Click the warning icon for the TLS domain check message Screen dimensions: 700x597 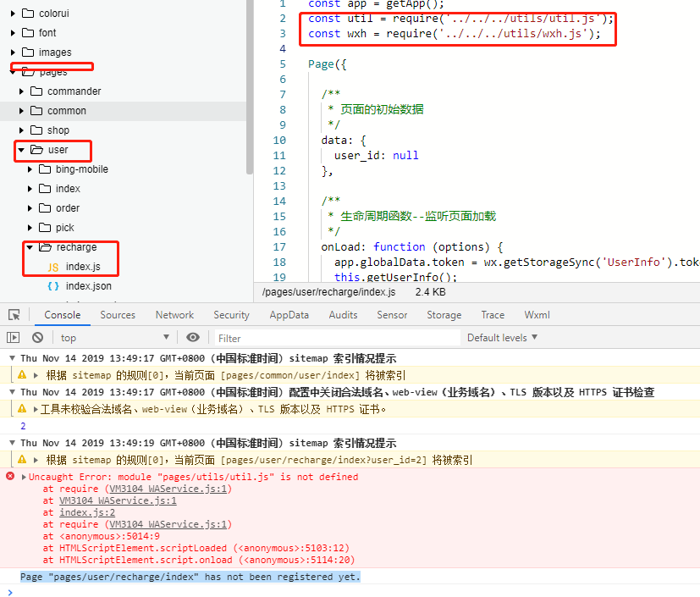tap(22, 408)
